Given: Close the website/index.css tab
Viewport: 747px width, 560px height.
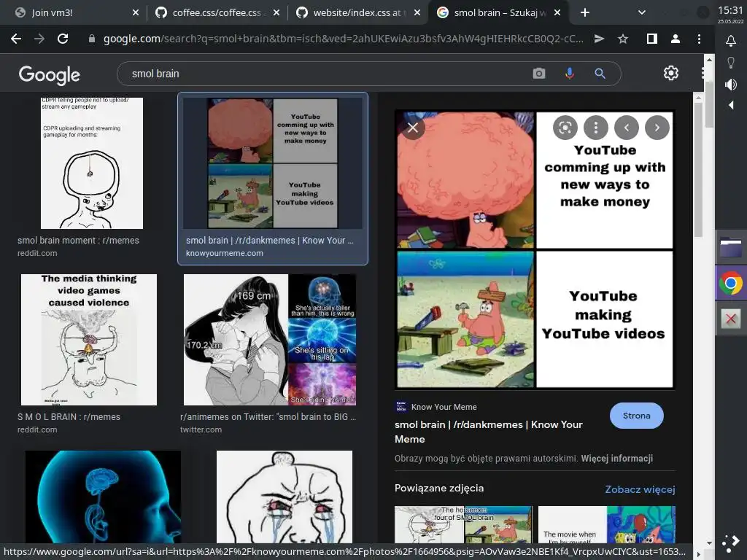Looking at the screenshot, I should (x=417, y=13).
